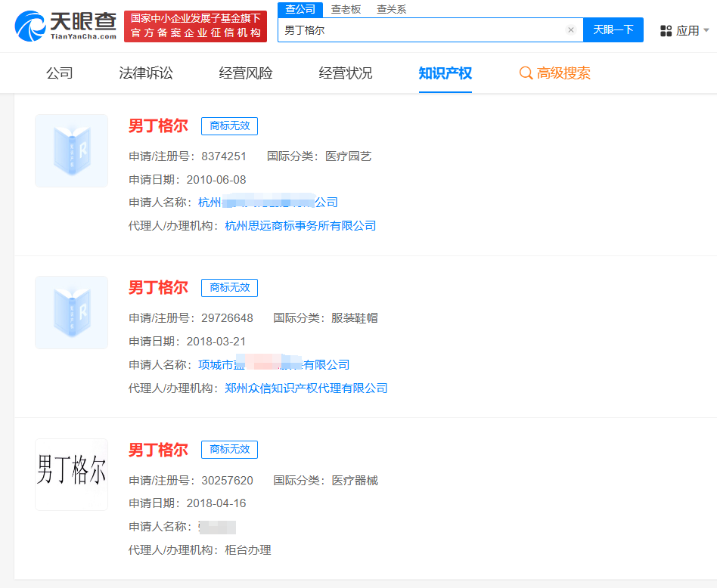The height and width of the screenshot is (588, 717).
Task: Open the 经营状况 tab
Action: click(x=344, y=73)
